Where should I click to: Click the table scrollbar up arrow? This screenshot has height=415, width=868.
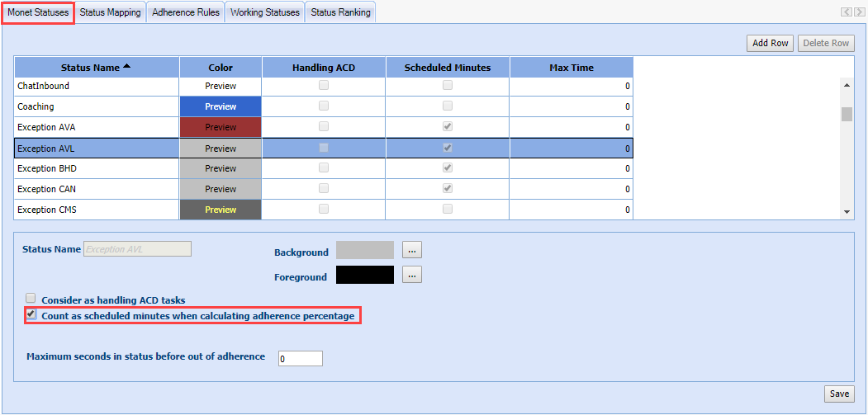point(846,84)
